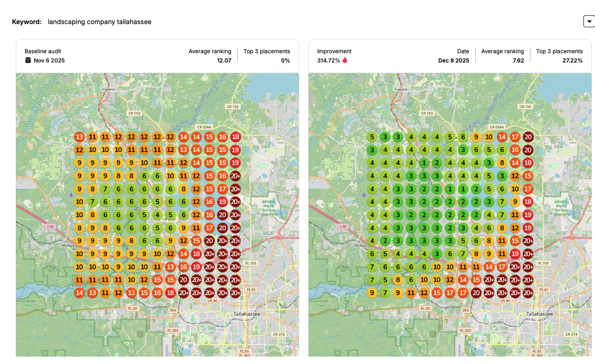Click the Nov 6 2025 baseline audit date

pyautogui.click(x=49, y=60)
